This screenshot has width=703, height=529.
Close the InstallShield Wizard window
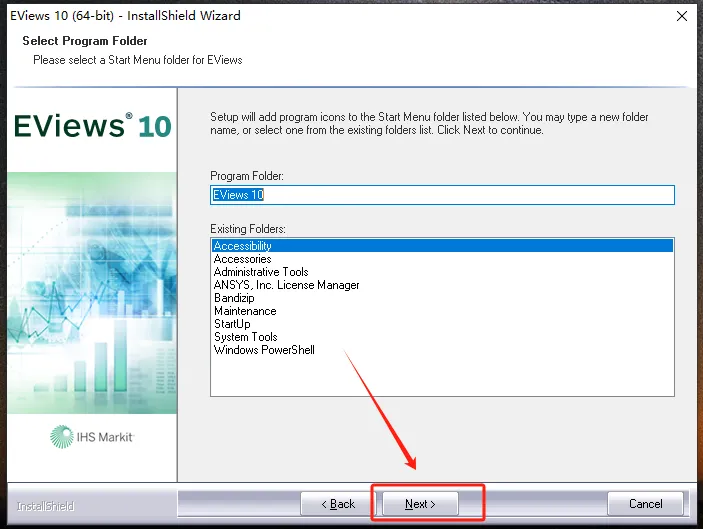coord(681,16)
